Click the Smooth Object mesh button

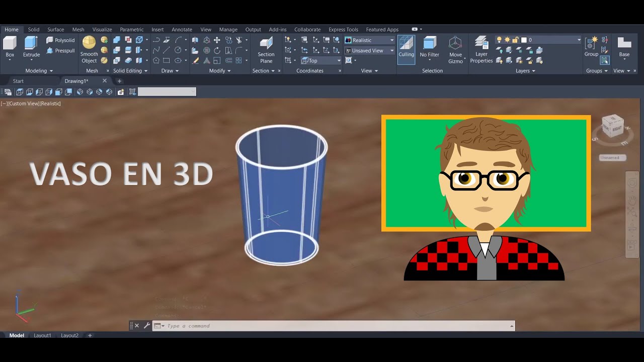(x=89, y=49)
